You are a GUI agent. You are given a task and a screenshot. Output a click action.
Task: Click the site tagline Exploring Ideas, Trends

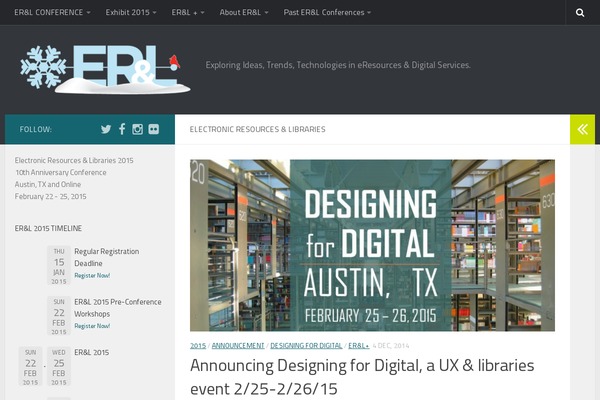(x=338, y=65)
